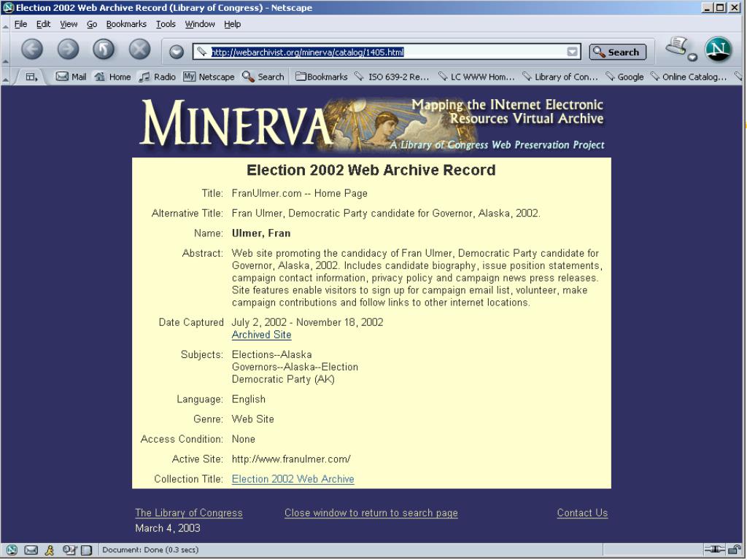Open My Netscape from the personal toolbar

(209, 77)
